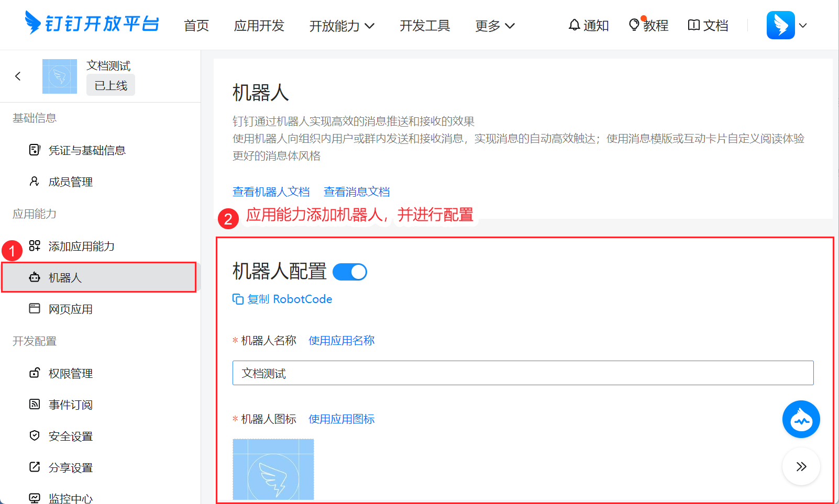This screenshot has height=504, width=839.
Task: Click the 成员管理 person icon
Action: point(35,182)
